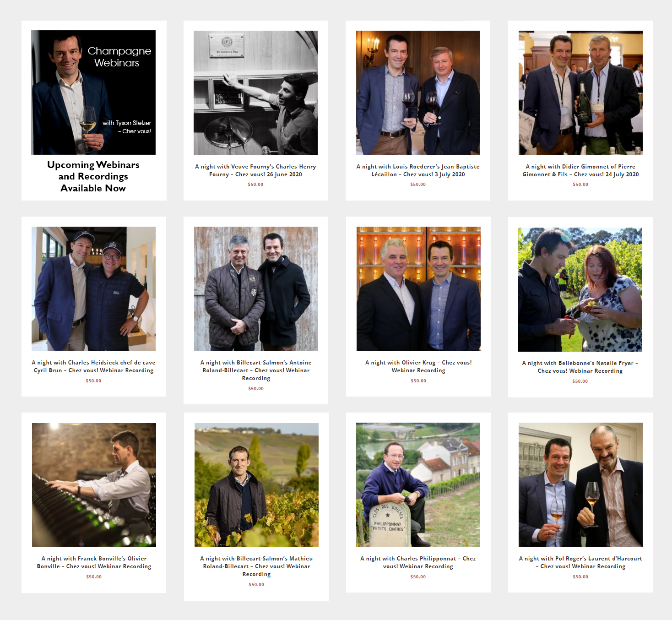Screen dimensions: 672x620
Task: Open Veuve Fourny black-and-white cellar photo
Action: [255, 92]
